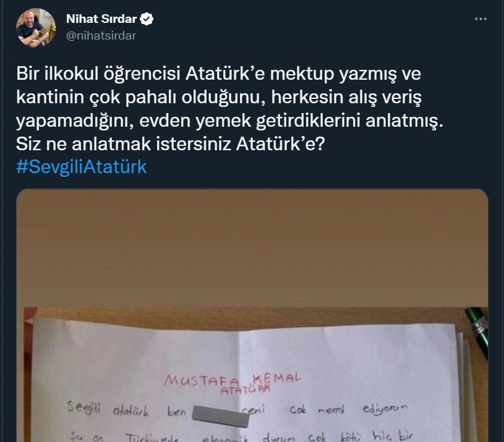The image size is (504, 442).
Task: Open the attached letter photo
Action: coord(252,315)
